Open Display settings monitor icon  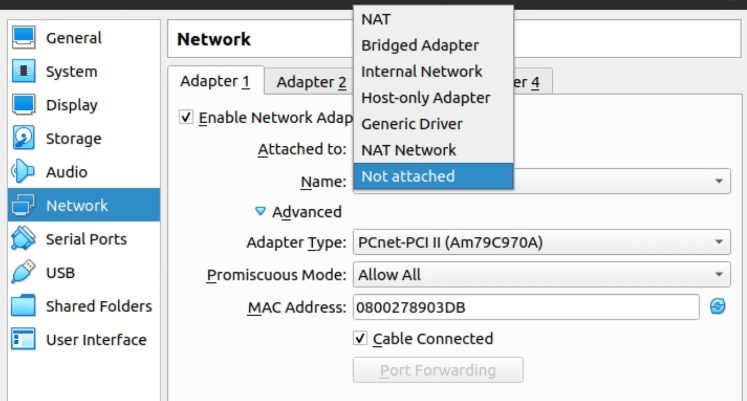[23, 105]
